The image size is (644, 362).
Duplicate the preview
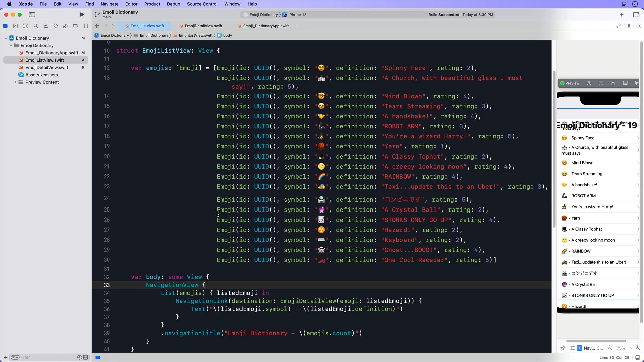click(x=637, y=83)
